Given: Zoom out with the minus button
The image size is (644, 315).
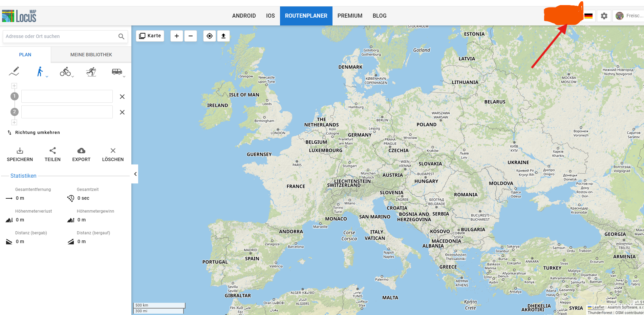Looking at the screenshot, I should pyautogui.click(x=191, y=36).
